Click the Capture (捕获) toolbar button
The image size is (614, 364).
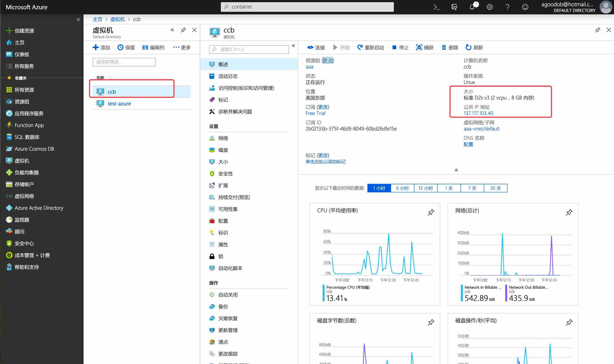click(x=425, y=48)
